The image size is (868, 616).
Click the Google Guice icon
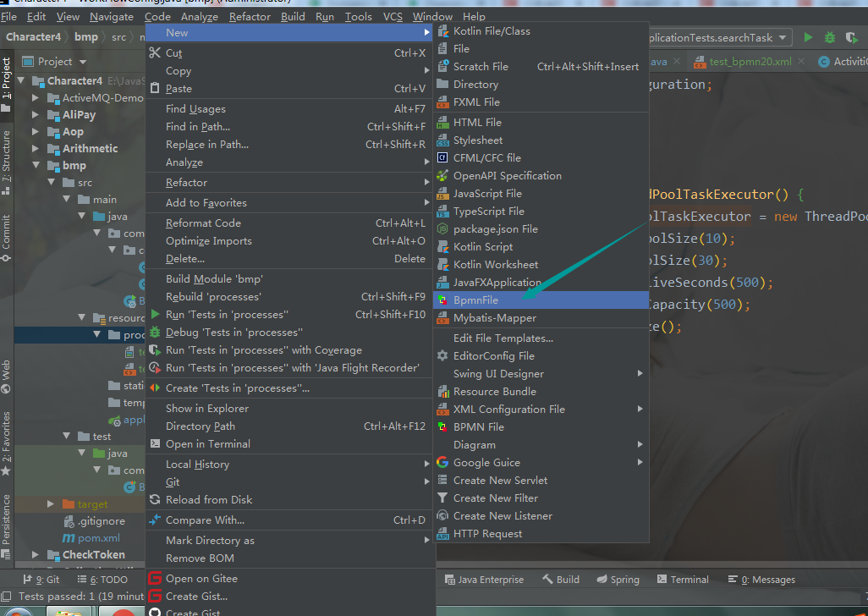(442, 462)
